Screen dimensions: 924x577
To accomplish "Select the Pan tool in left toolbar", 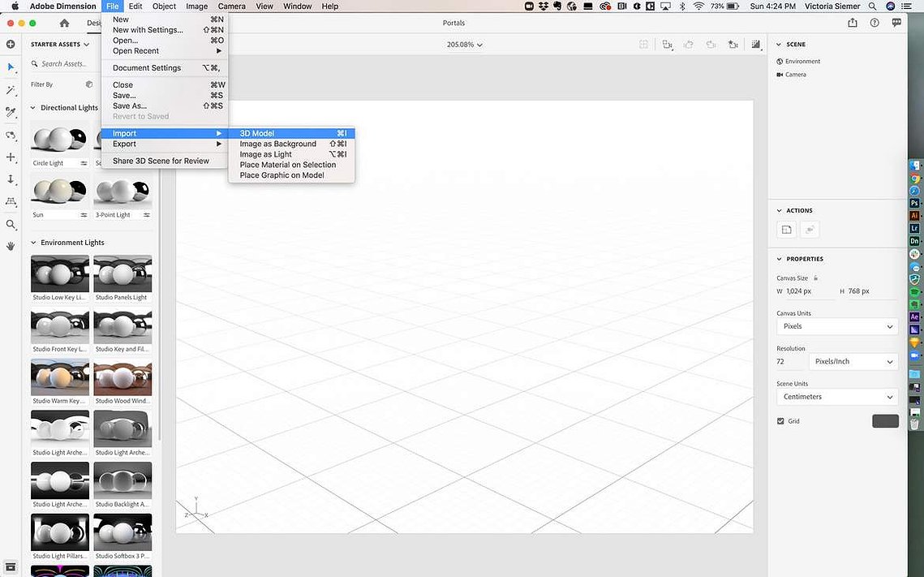I will tap(11, 157).
